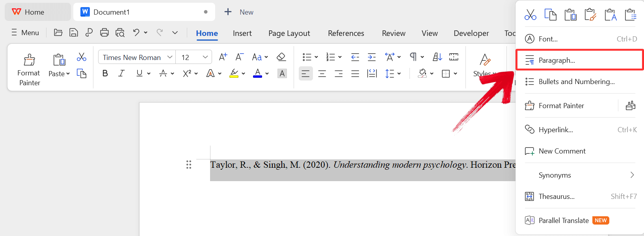The image size is (644, 236).
Task: Click Keep source formatting paste icon
Action: click(x=590, y=15)
